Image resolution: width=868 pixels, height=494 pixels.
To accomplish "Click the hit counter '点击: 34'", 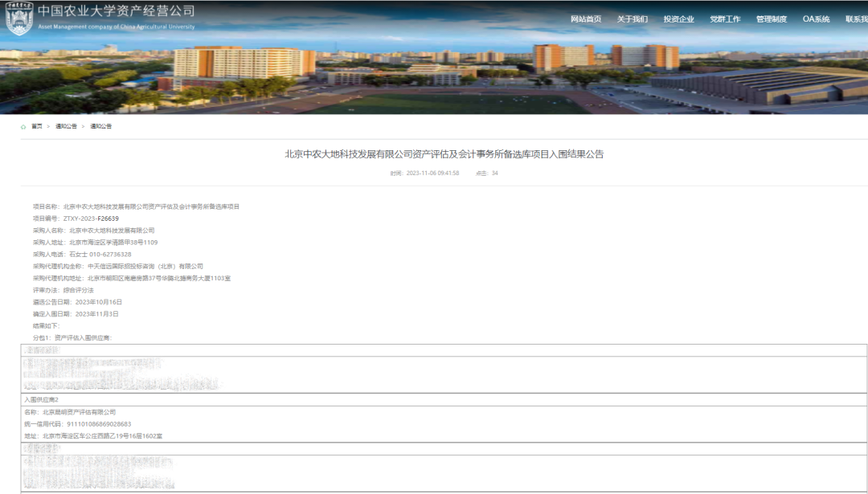I will coord(486,174).
